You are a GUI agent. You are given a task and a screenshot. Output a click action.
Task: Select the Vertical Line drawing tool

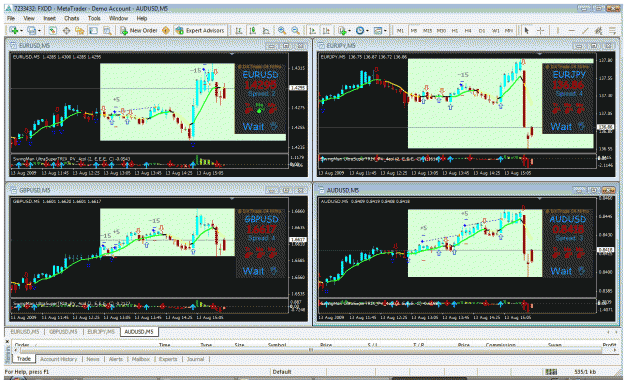[558, 30]
